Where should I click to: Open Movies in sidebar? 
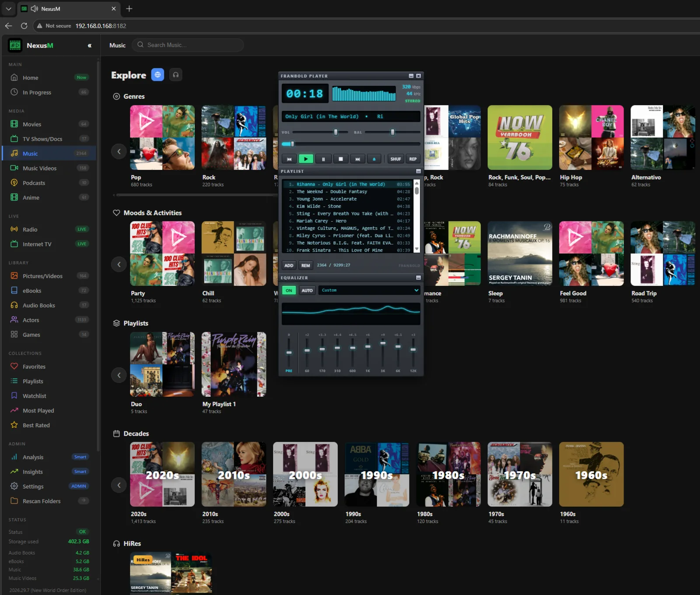tap(49, 124)
